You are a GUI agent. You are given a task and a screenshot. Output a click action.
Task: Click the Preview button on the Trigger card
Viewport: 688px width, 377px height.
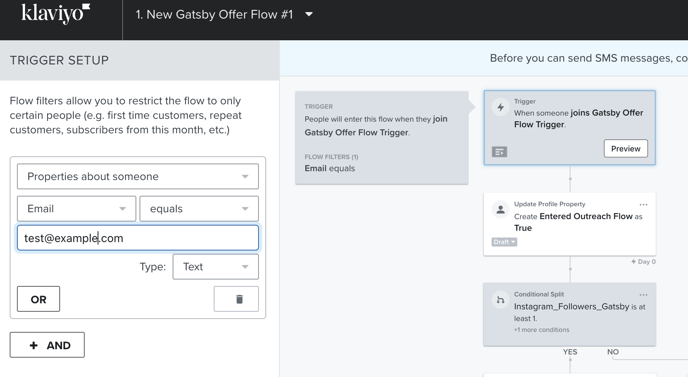[x=626, y=149]
